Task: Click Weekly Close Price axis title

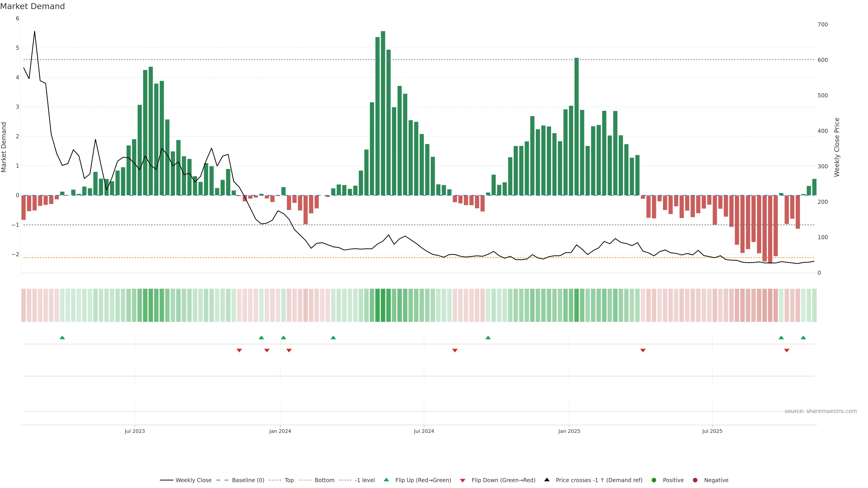Action: [837, 147]
